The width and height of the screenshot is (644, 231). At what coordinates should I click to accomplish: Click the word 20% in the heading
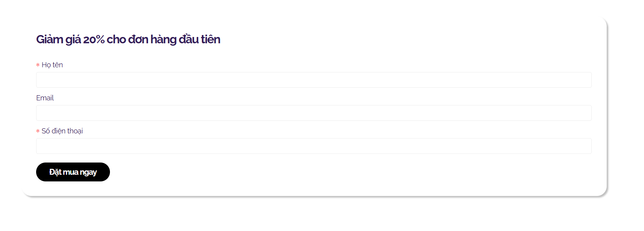tap(94, 40)
